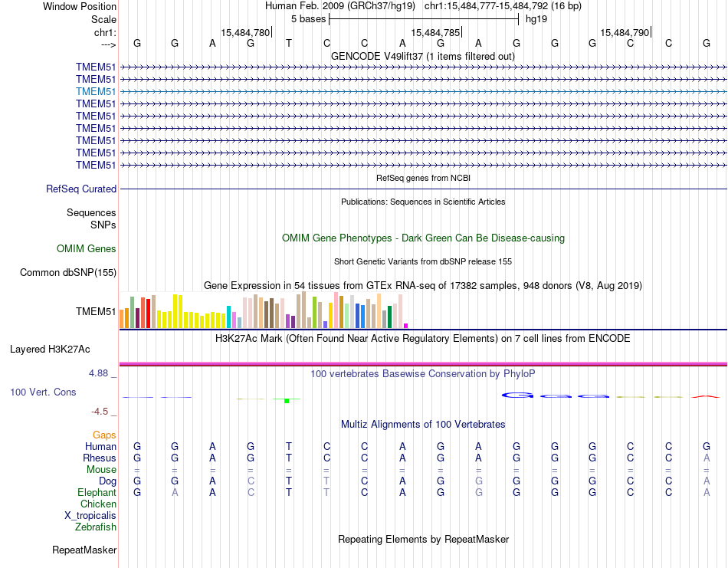This screenshot has width=728, height=568.
Task: Click the T base in the chr1 sequence row
Action: point(289,44)
